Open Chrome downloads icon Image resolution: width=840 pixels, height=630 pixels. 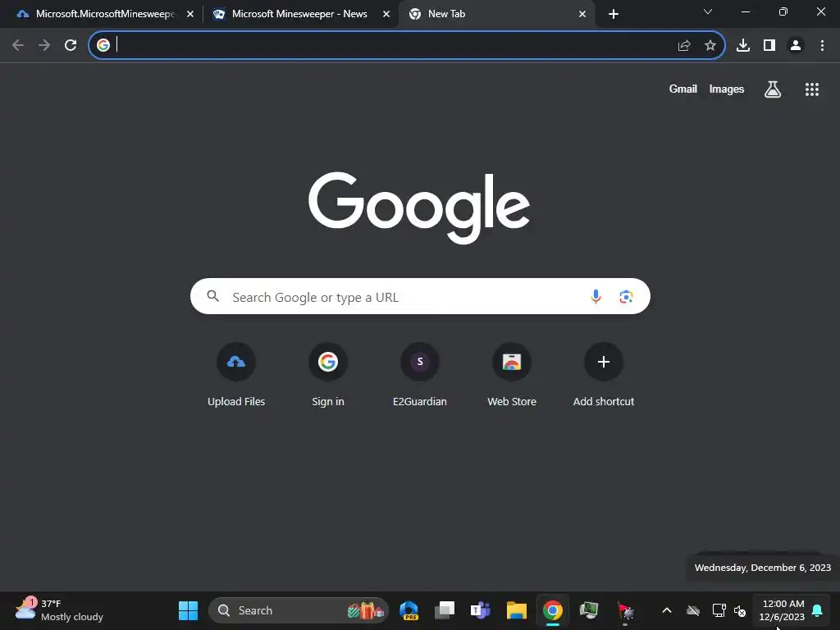[743, 46]
